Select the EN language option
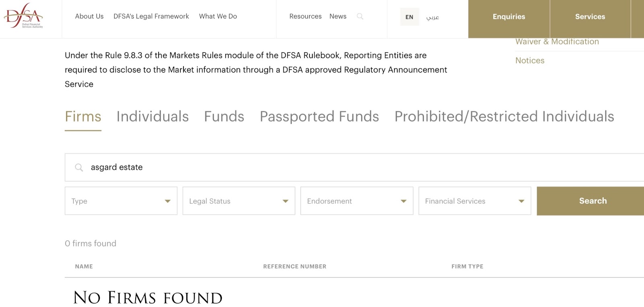The image size is (644, 307). 409,17
